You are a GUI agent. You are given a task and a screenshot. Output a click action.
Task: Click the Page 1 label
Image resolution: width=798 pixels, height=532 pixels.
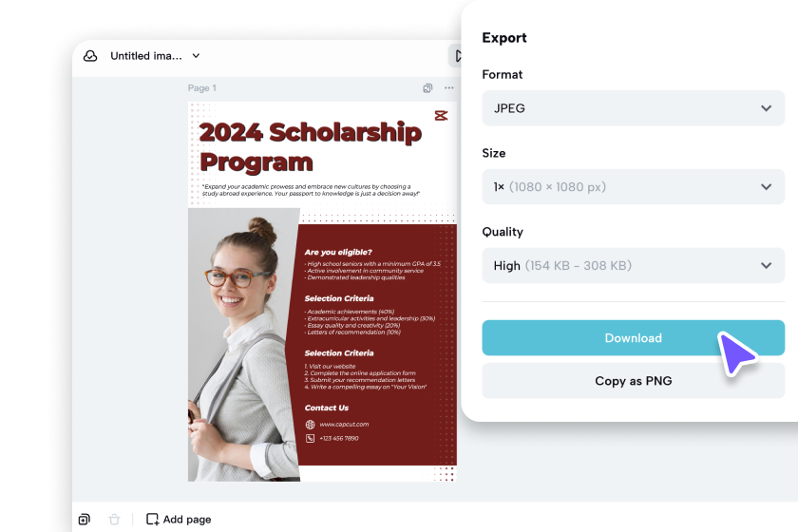pos(202,88)
